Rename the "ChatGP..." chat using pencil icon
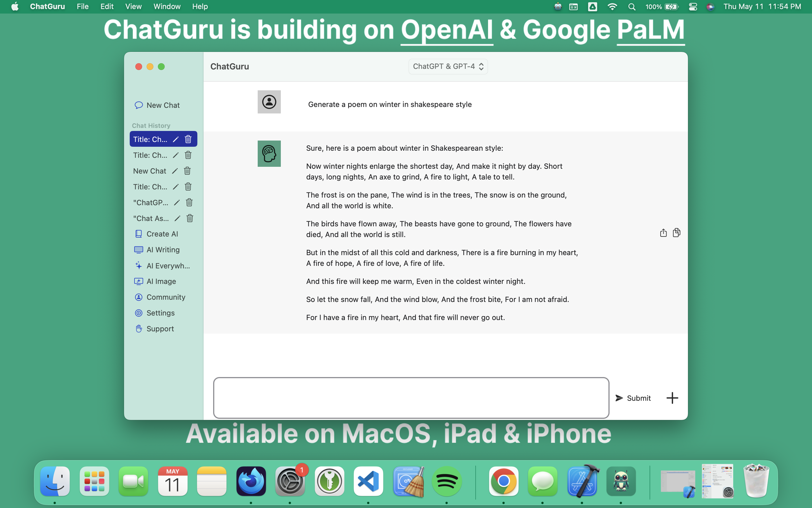 coord(176,203)
